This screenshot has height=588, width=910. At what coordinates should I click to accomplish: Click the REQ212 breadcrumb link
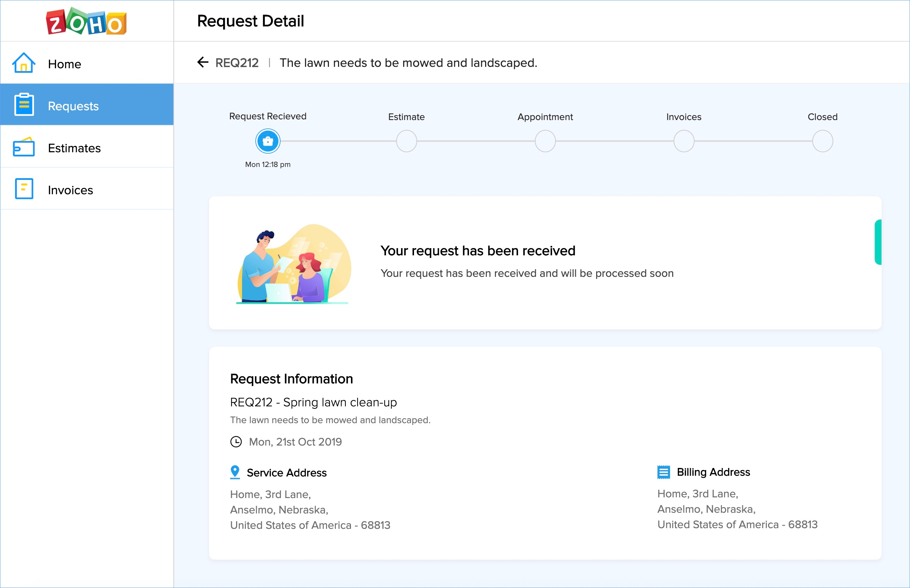pyautogui.click(x=237, y=63)
